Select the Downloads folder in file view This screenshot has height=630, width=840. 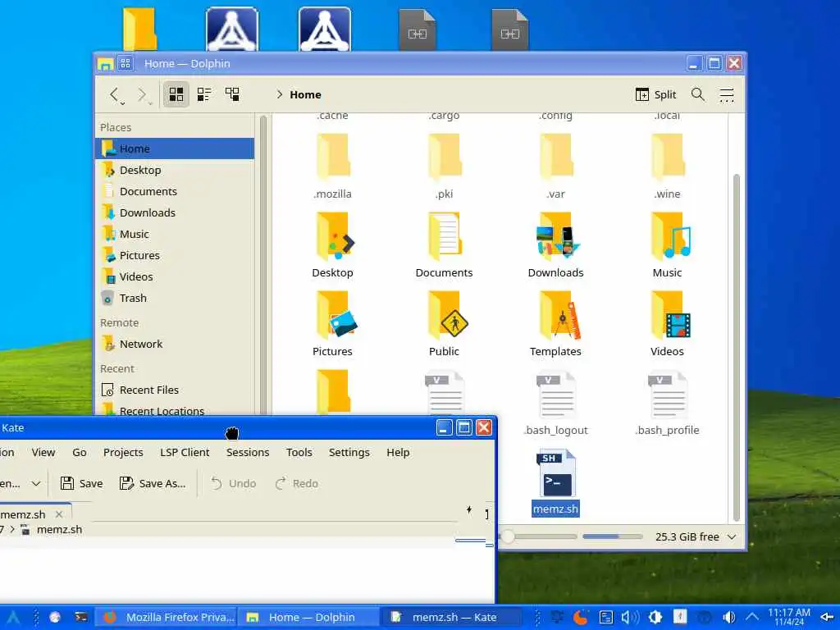pyautogui.click(x=555, y=244)
